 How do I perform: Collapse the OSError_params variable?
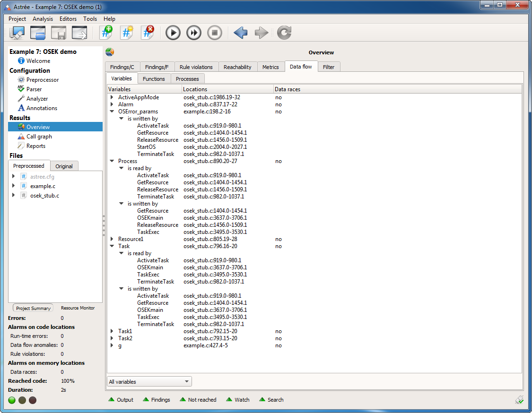tap(112, 111)
